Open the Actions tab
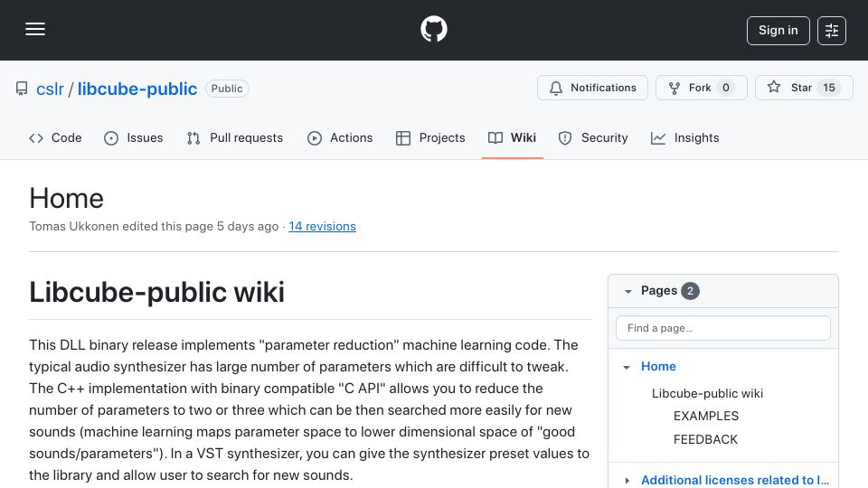 pos(340,137)
